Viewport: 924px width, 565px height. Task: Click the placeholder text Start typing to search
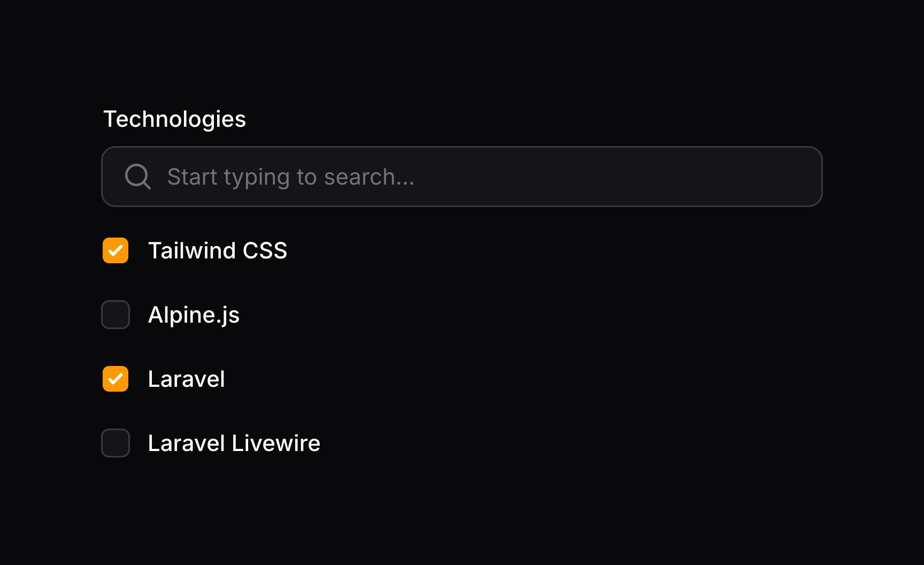tap(291, 177)
